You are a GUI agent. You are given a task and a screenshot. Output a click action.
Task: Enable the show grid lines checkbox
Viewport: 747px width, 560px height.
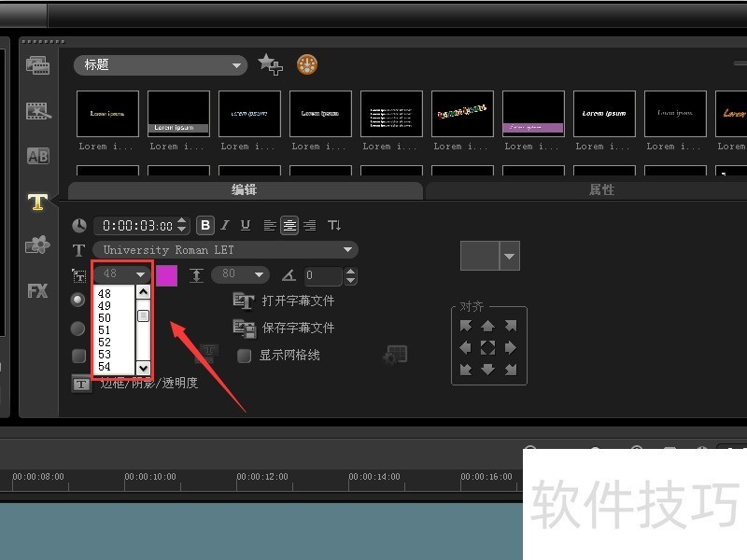pos(245,356)
